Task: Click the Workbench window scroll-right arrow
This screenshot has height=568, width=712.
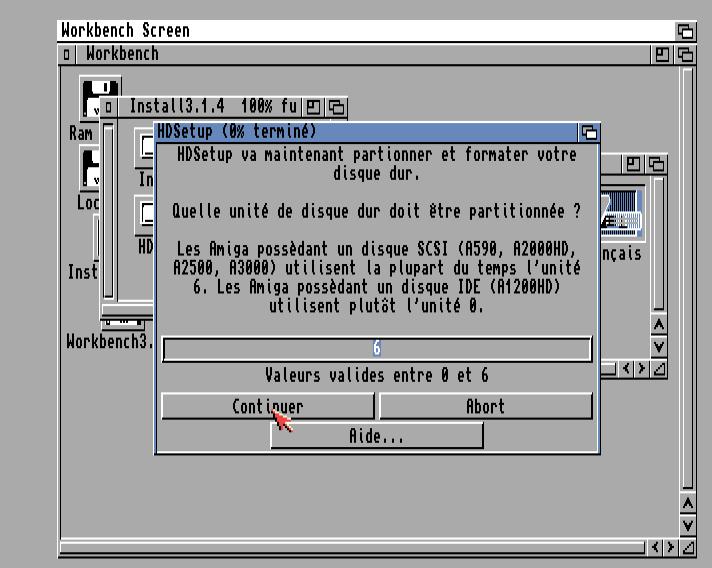Action: [x=671, y=547]
